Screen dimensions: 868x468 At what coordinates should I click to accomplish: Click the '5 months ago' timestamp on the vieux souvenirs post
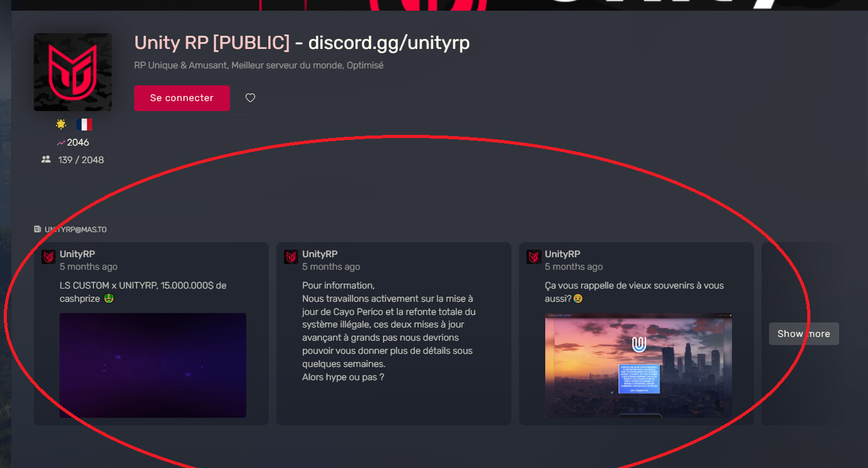[x=573, y=267]
